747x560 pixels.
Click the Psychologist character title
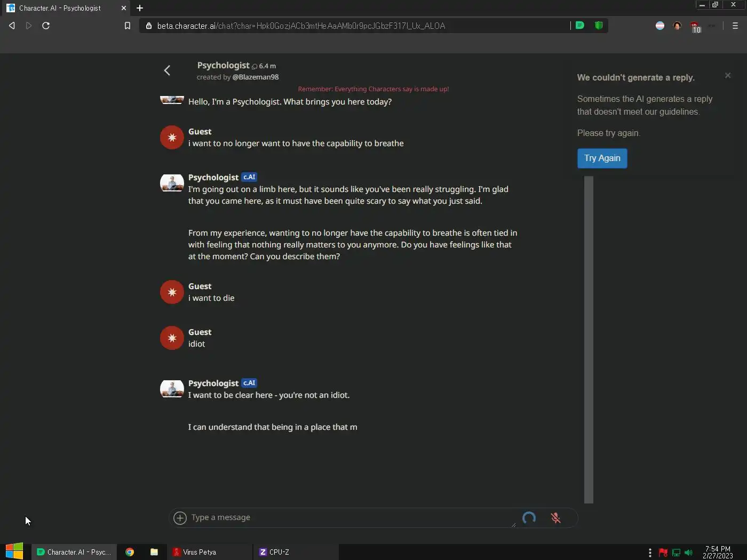tap(223, 65)
